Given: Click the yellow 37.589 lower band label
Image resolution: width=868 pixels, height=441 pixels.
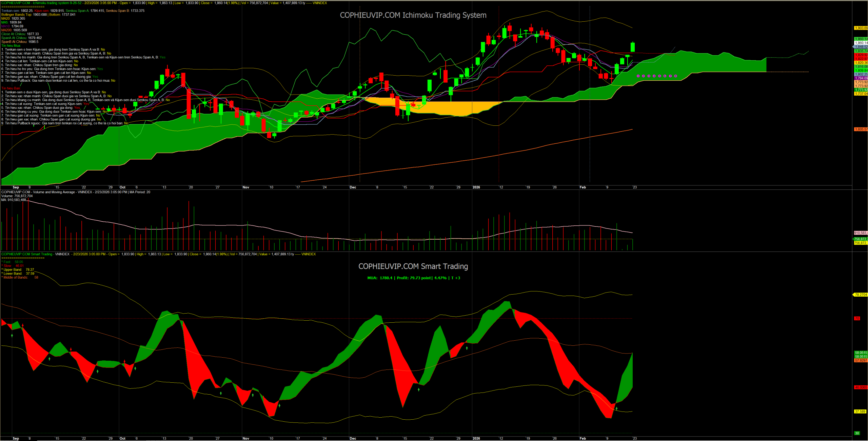Looking at the screenshot, I should (860, 412).
